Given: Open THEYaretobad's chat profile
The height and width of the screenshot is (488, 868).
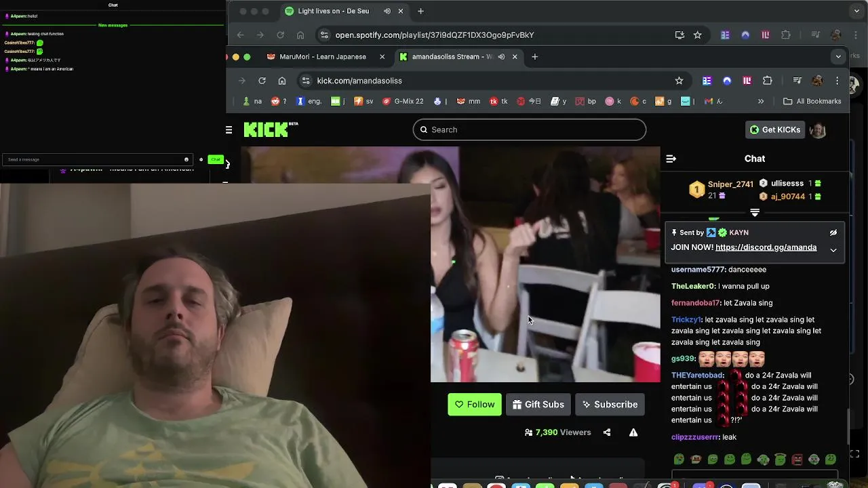Looking at the screenshot, I should [698, 375].
